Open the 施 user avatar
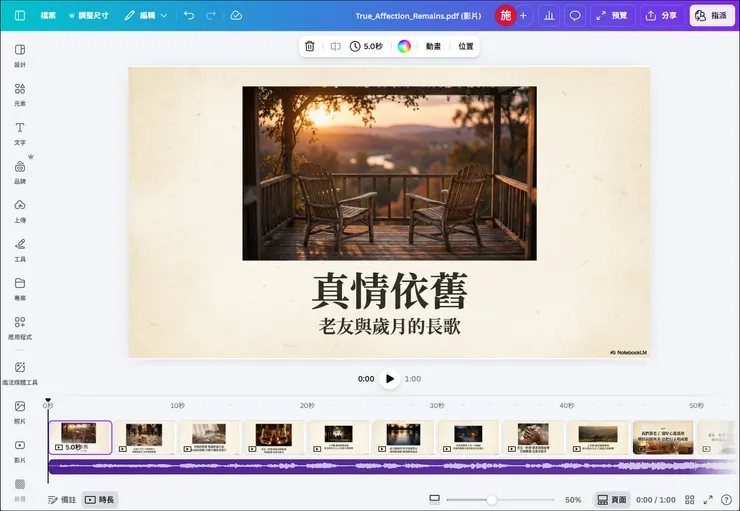The height and width of the screenshot is (511, 740). tap(505, 16)
